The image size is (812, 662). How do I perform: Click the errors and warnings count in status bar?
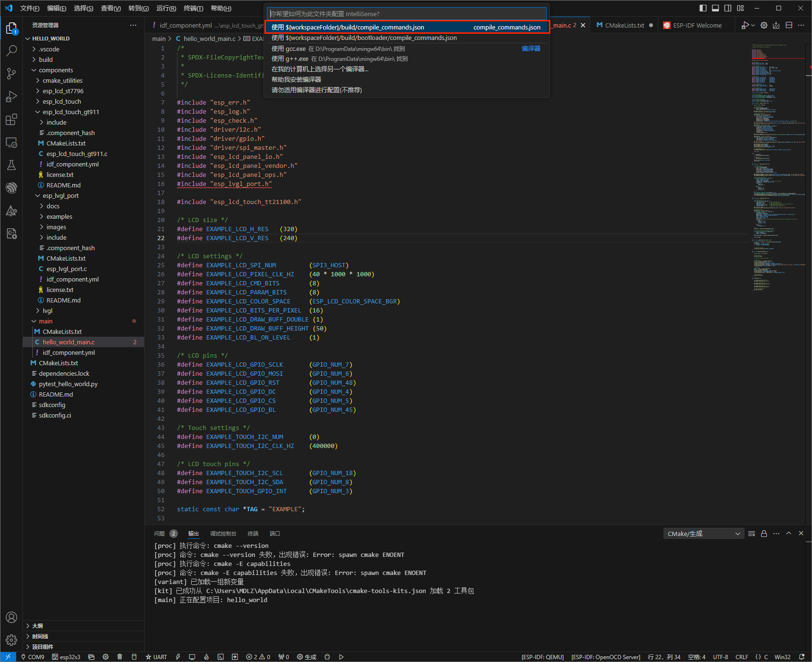tap(258, 657)
